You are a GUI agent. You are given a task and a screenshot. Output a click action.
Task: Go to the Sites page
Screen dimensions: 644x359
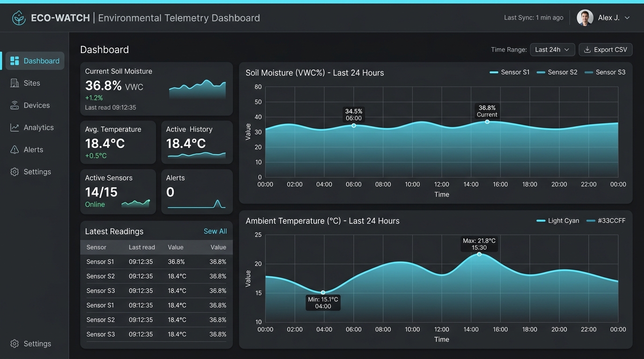pos(33,83)
